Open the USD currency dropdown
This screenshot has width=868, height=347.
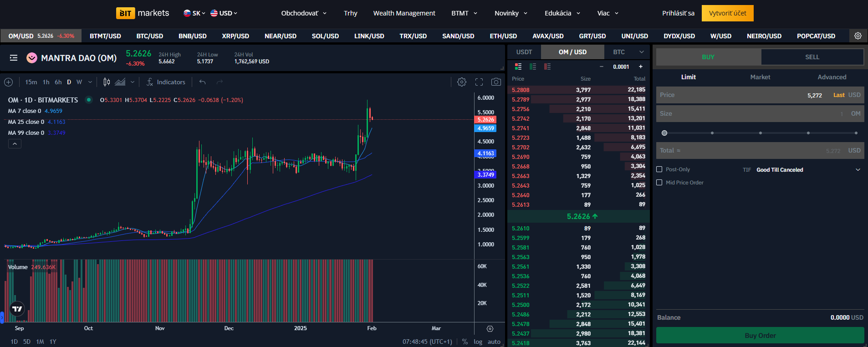point(224,13)
